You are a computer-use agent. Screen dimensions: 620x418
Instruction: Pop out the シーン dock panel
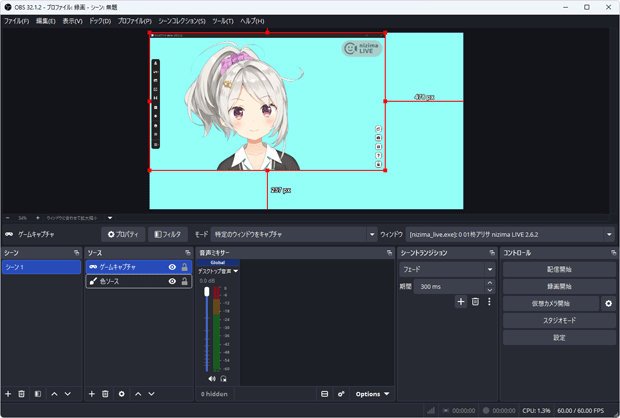(76, 253)
